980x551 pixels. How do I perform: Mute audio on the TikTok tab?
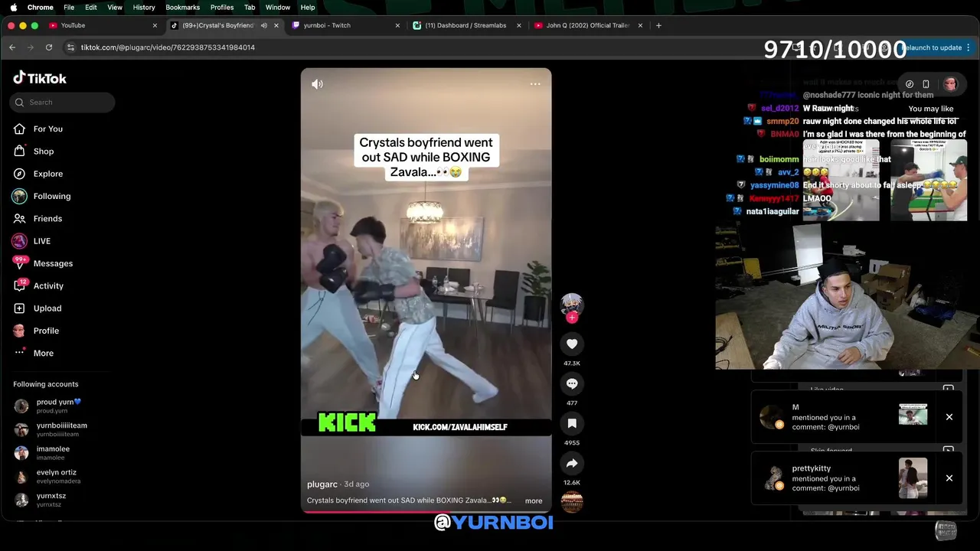263,25
